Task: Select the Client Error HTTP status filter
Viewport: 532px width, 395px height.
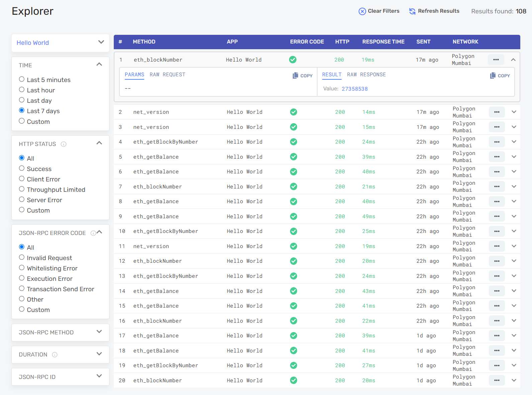Action: tap(22, 179)
